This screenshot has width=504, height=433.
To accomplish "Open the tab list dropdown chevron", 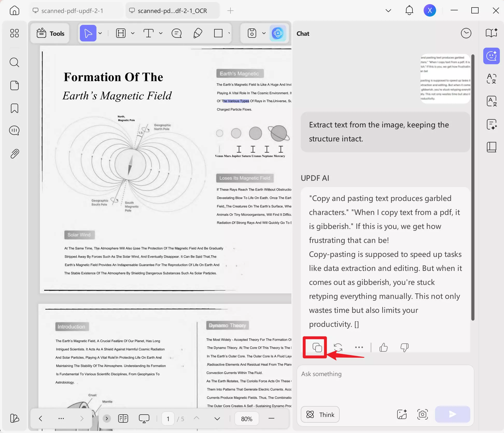I will [388, 11].
